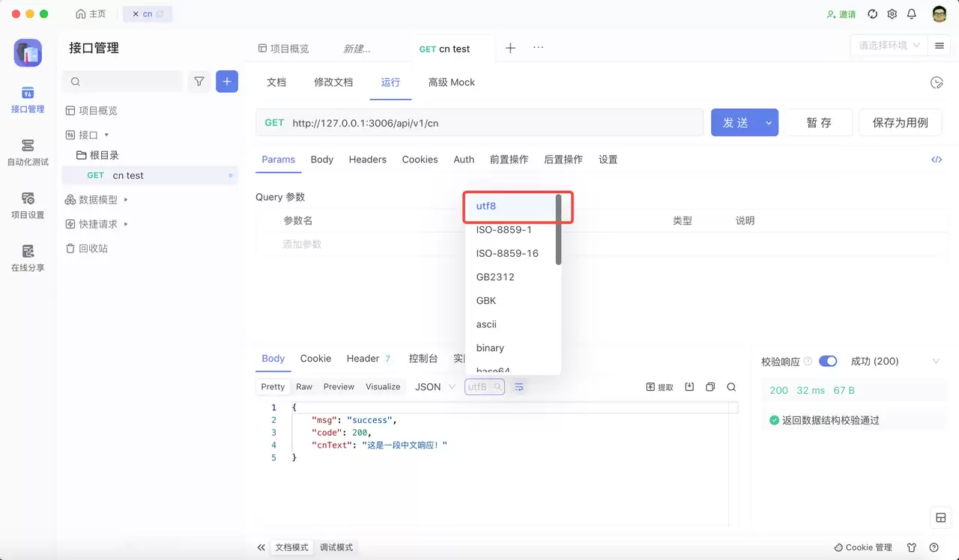This screenshot has height=560, width=959.
Task: Click the app logo at the top of the sidebar
Action: click(x=28, y=53)
